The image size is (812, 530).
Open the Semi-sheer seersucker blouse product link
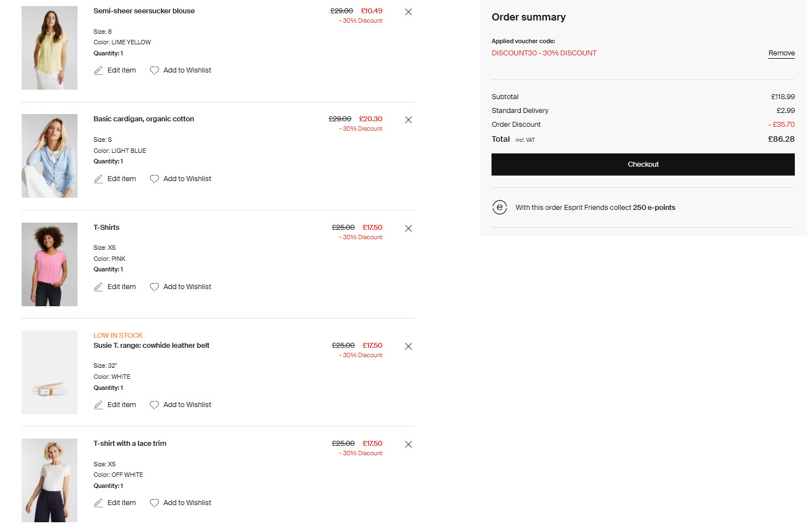tap(144, 11)
